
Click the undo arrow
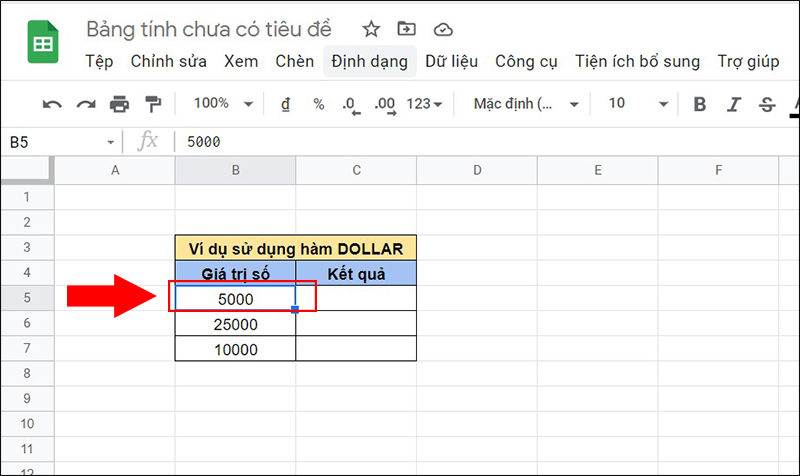click(x=52, y=104)
